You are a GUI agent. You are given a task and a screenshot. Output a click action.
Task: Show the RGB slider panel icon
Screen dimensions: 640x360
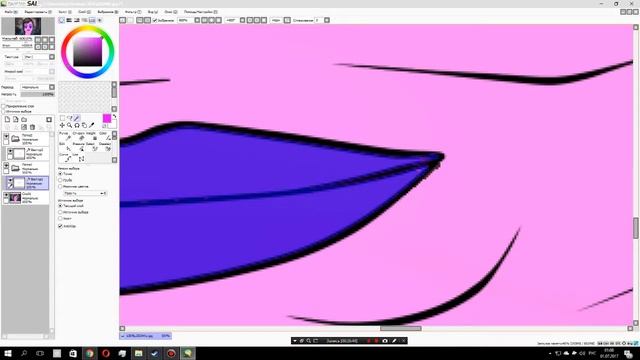click(69, 20)
